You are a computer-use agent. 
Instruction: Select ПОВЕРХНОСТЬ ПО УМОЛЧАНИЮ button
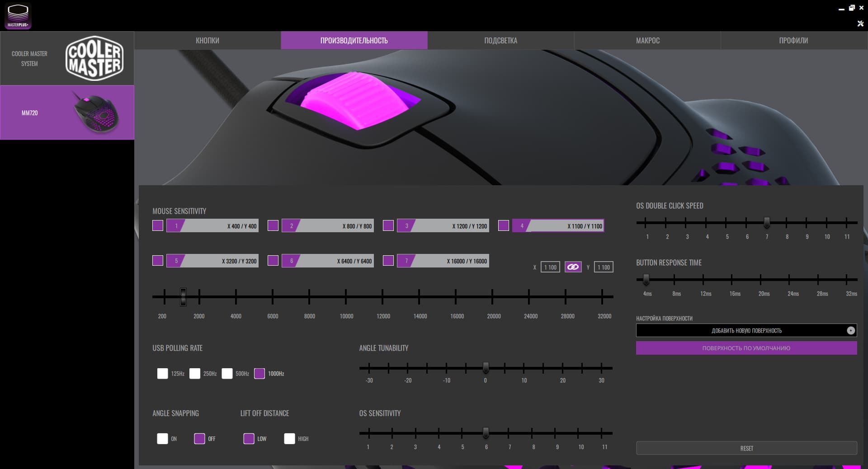[x=746, y=348]
